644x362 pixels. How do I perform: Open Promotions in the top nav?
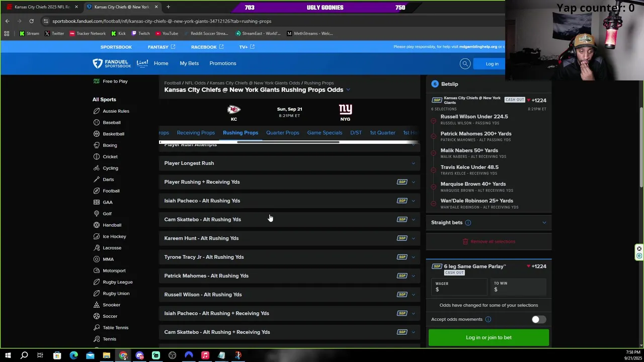(223, 63)
